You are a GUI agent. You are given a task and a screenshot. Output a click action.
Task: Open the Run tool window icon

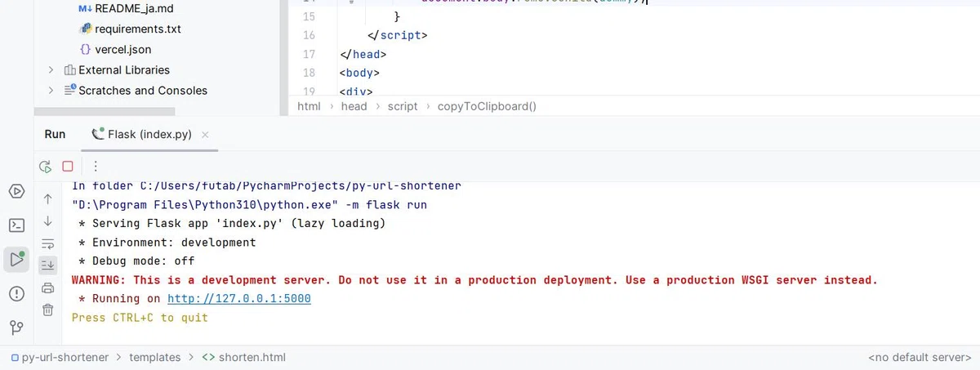tap(16, 260)
